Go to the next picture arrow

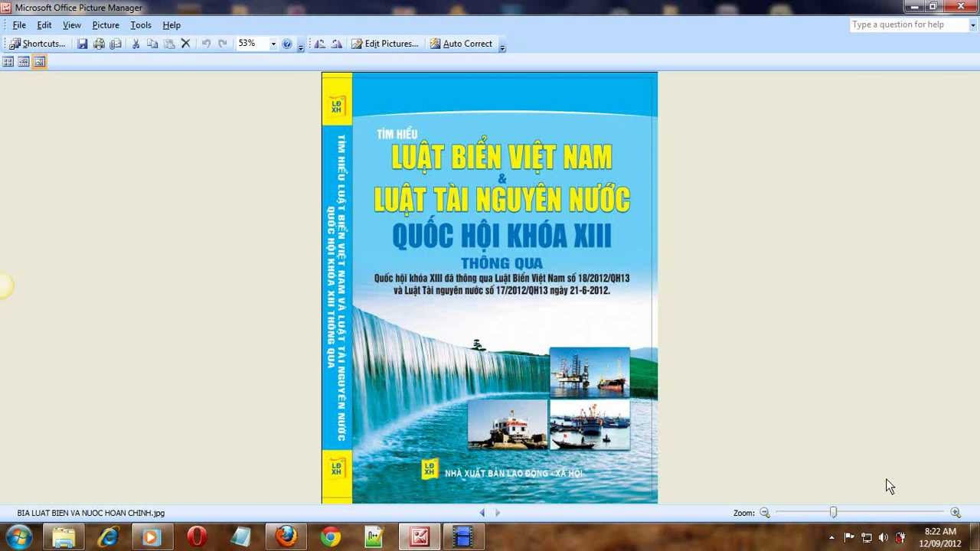pyautogui.click(x=498, y=513)
